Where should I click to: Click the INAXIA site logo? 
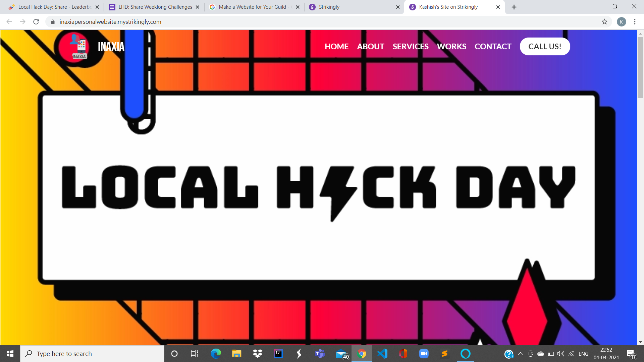tap(78, 47)
